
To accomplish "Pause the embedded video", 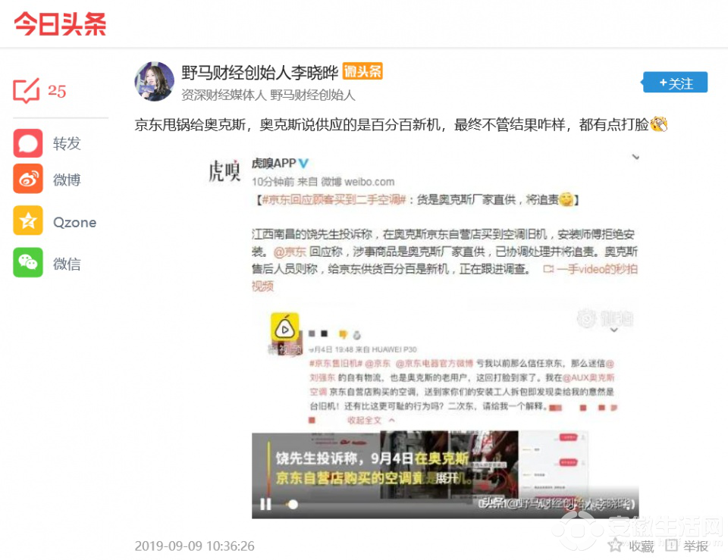I will 265,505.
